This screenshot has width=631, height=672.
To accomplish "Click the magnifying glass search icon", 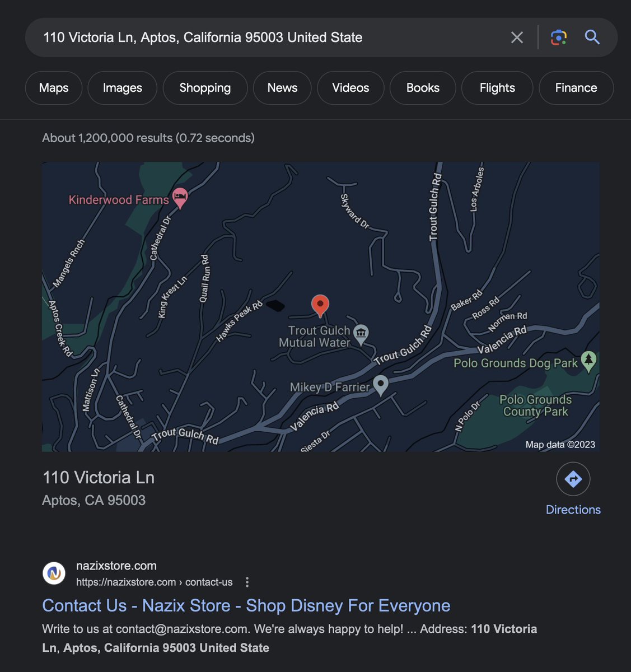I will [592, 38].
